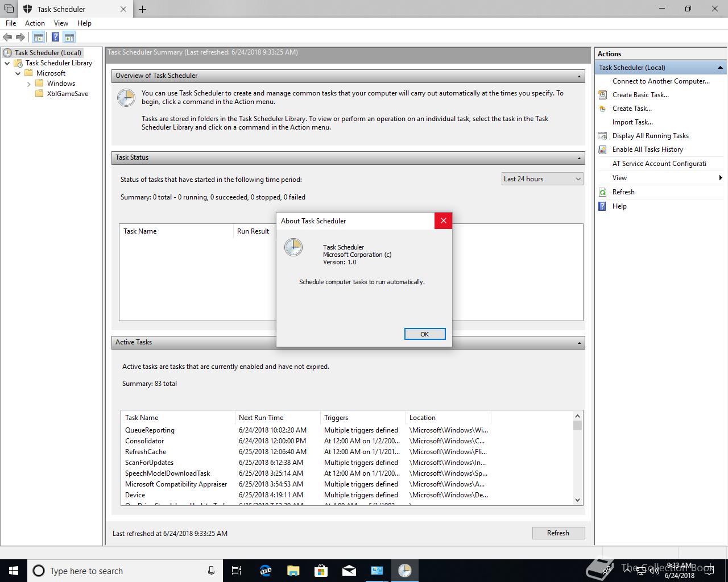
Task: Open the Last 24 hours time period dropdown
Action: click(543, 179)
